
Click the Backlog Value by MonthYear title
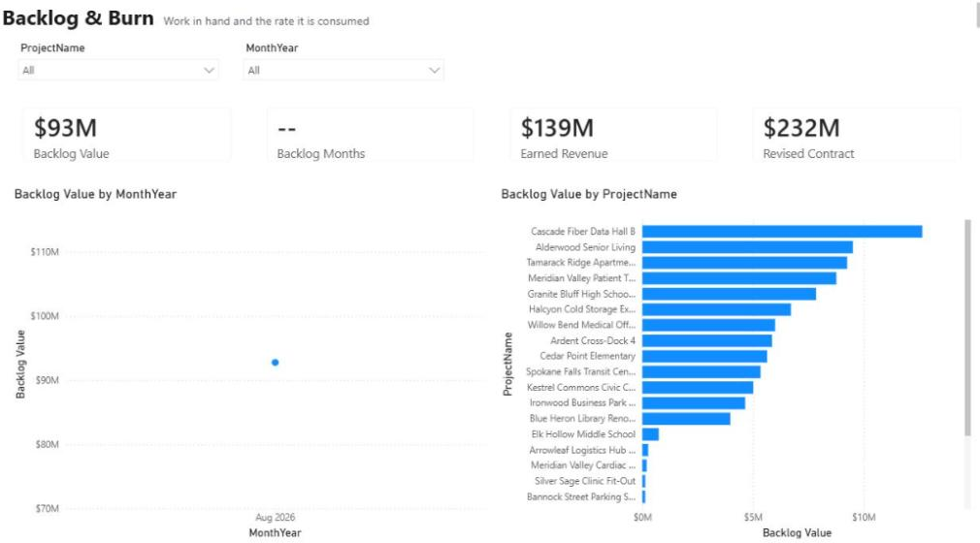coord(96,194)
